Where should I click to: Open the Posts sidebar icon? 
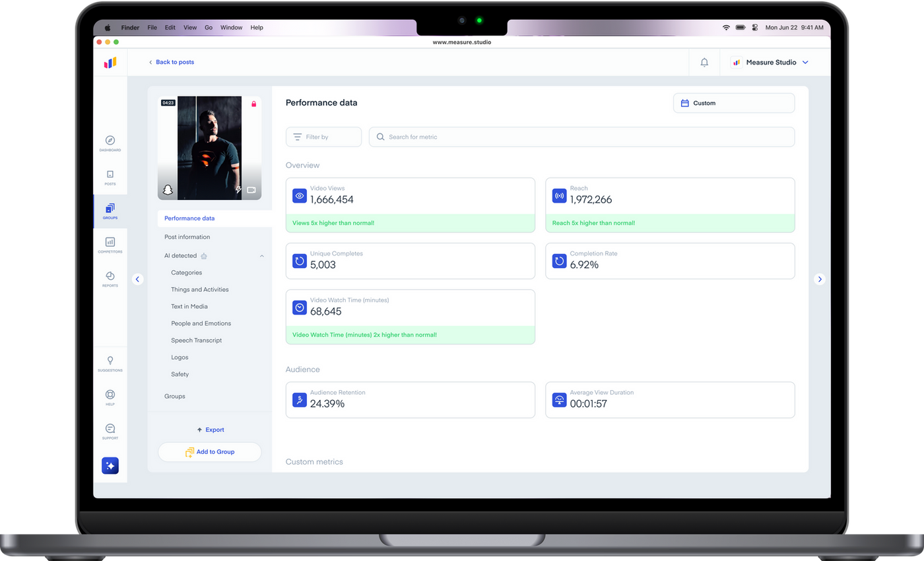pyautogui.click(x=110, y=174)
